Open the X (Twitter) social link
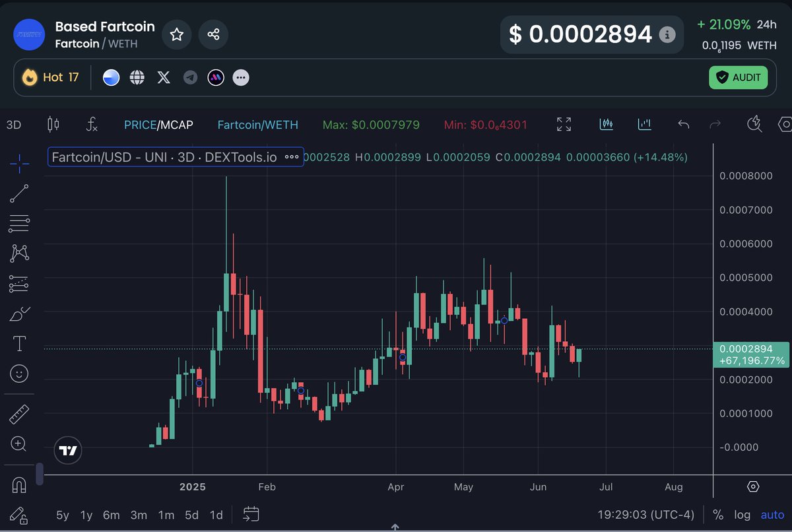Screen dimensions: 792x532 (164, 78)
